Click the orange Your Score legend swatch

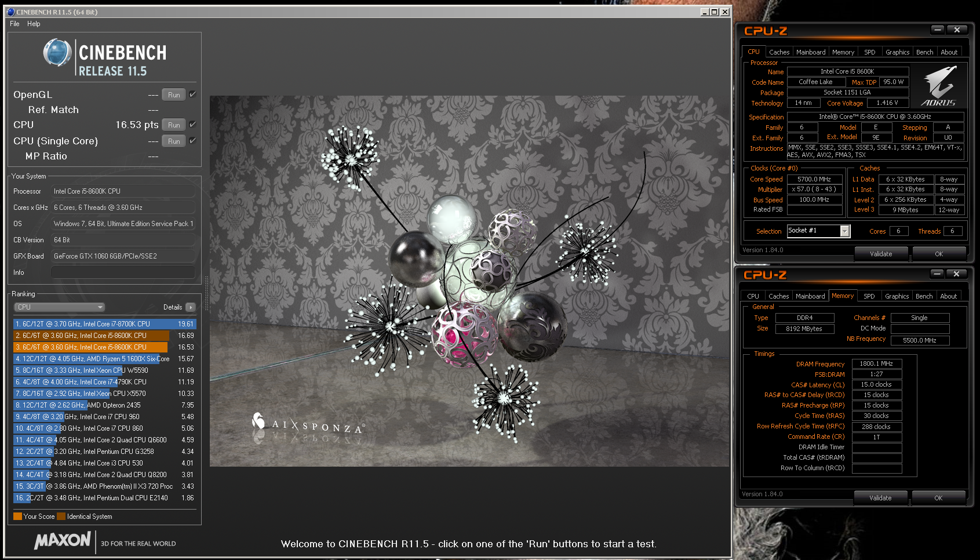tap(17, 517)
